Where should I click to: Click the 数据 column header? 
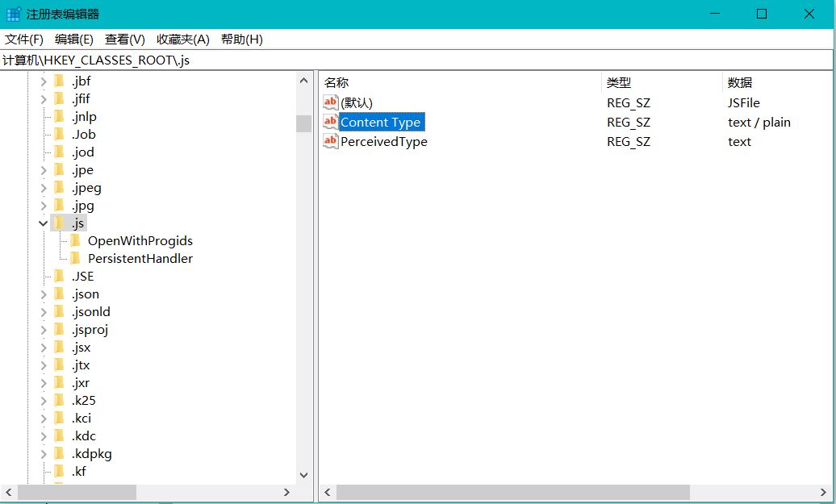tap(741, 81)
